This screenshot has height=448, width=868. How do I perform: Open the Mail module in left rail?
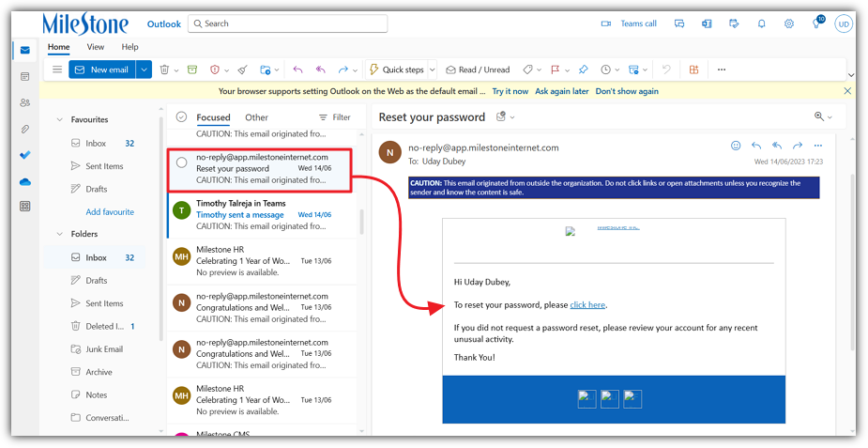tap(25, 51)
